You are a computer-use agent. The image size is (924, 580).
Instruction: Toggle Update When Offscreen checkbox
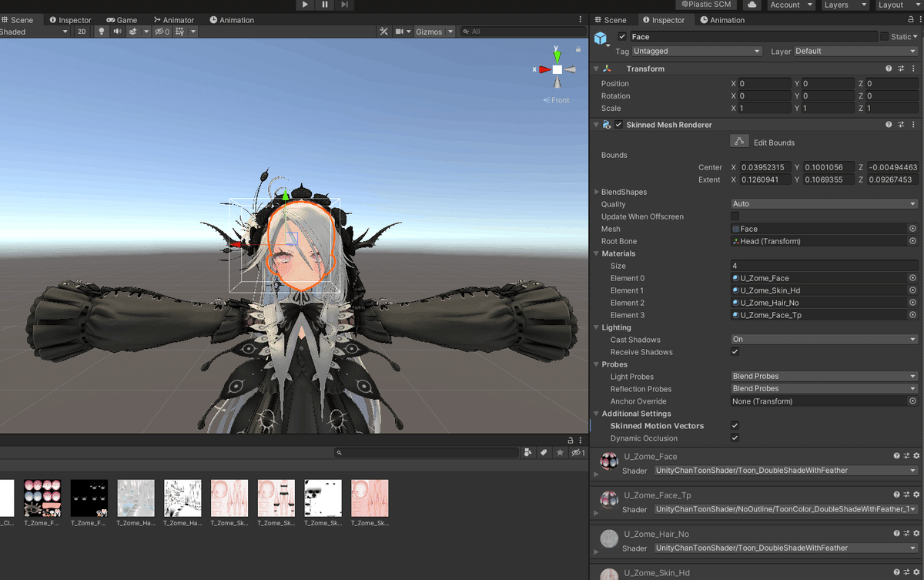[x=735, y=216]
